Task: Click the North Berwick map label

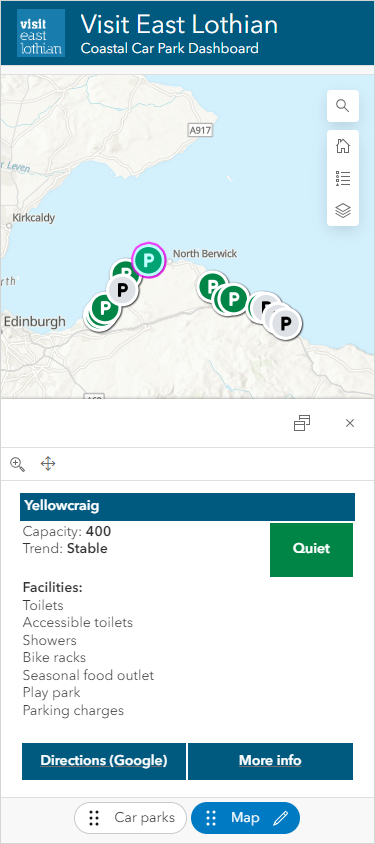Action: coord(205,254)
